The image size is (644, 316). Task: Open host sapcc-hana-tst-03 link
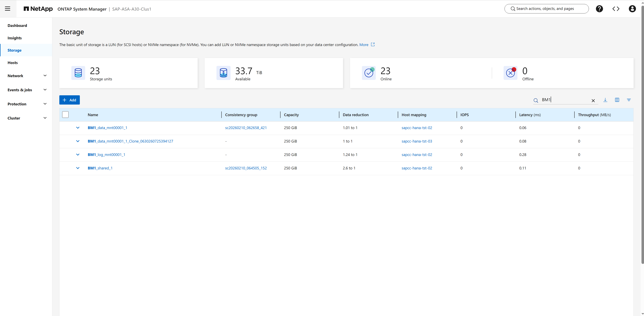tap(417, 141)
